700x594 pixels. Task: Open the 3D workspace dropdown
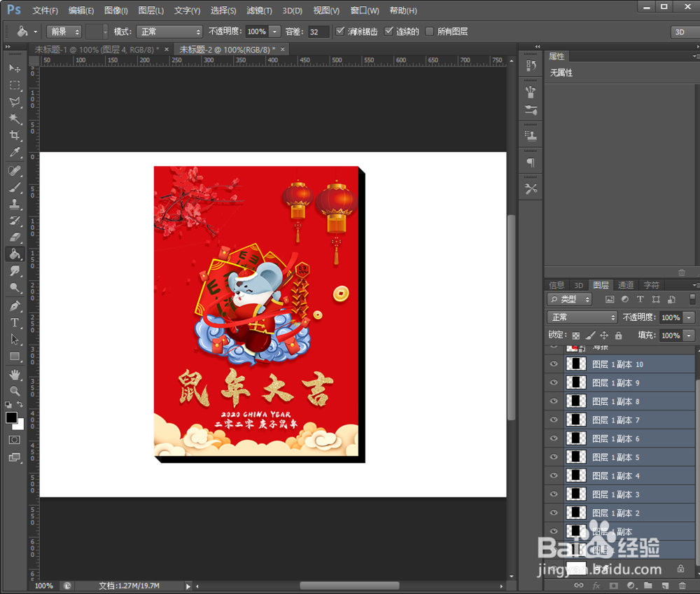pyautogui.click(x=685, y=32)
